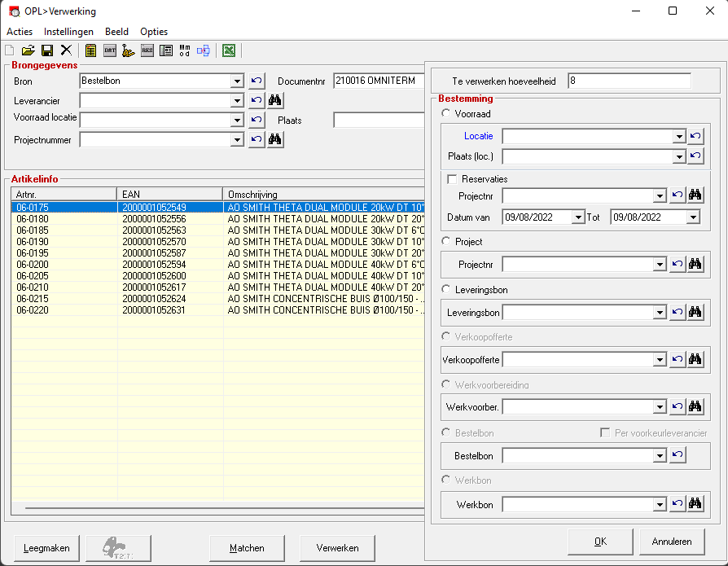The width and height of the screenshot is (728, 566).
Task: Open the Instellingen menu
Action: [68, 32]
